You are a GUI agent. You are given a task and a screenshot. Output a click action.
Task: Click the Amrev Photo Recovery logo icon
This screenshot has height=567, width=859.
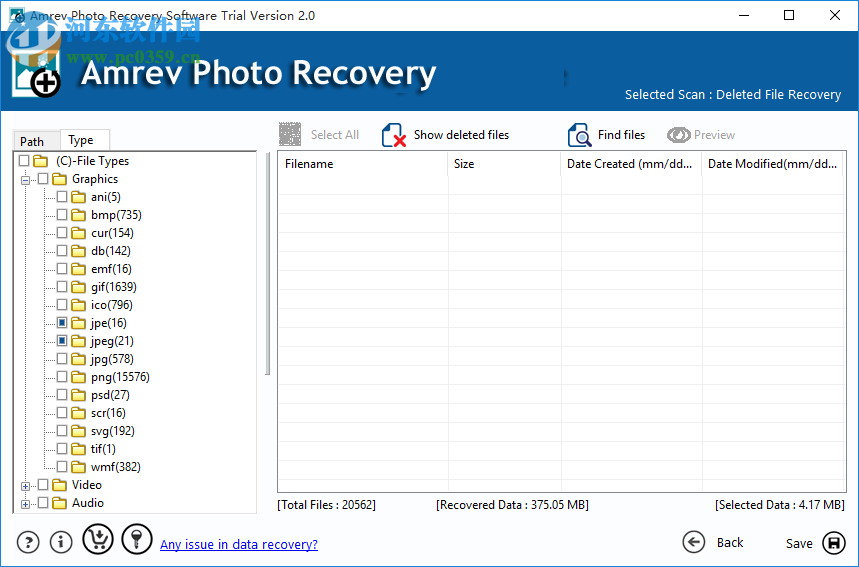[x=36, y=74]
